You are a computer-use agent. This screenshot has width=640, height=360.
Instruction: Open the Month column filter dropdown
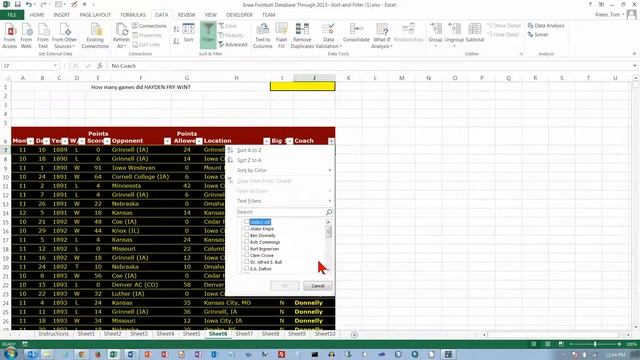point(30,141)
